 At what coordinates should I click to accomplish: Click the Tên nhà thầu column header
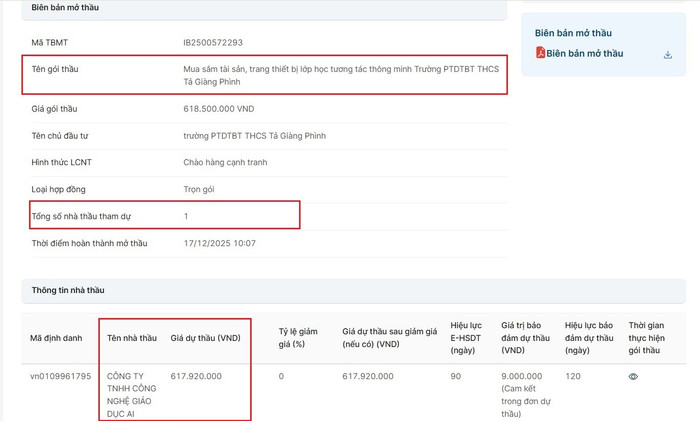(x=132, y=338)
